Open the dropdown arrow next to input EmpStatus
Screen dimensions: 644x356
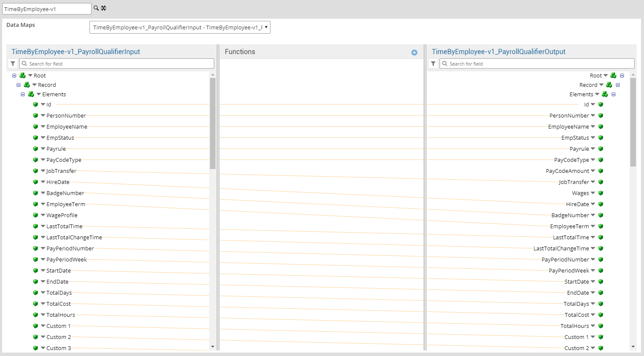pos(43,138)
